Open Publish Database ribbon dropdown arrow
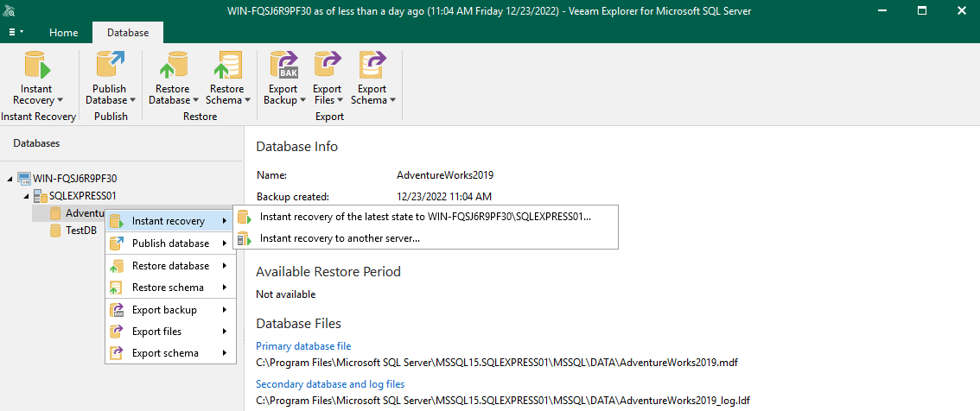Viewport: 980px width, 411px height. [133, 100]
